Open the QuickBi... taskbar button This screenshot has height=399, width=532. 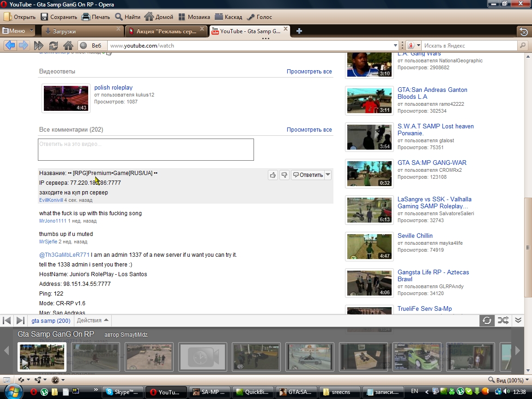253,392
